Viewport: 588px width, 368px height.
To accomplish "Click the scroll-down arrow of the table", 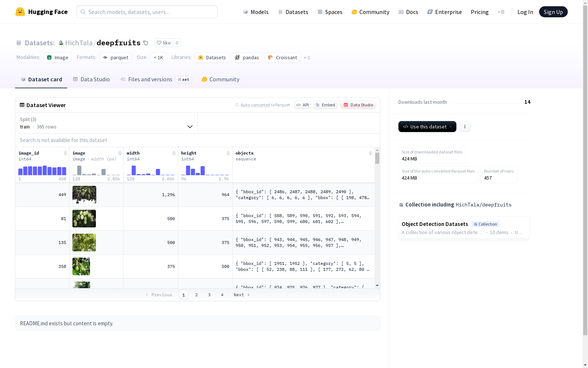I will click(377, 286).
